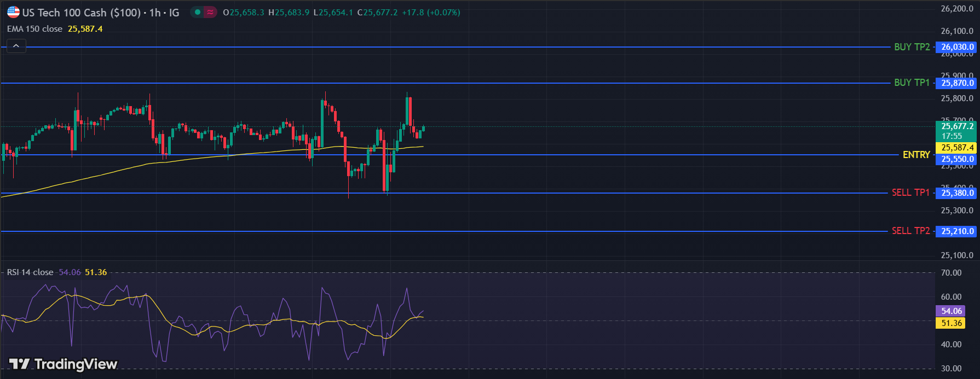Select the ENTRY horizontal line label
The height and width of the screenshot is (379, 980).
[916, 155]
